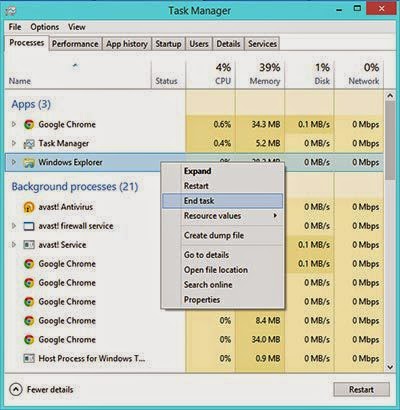Viewport: 400px width, 410px height.
Task: Choose Properties in the context menu
Action: (223, 300)
